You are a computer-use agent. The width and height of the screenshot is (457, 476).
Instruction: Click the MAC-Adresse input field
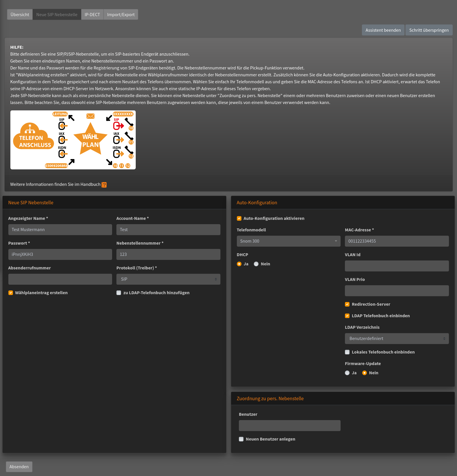[x=396, y=241]
